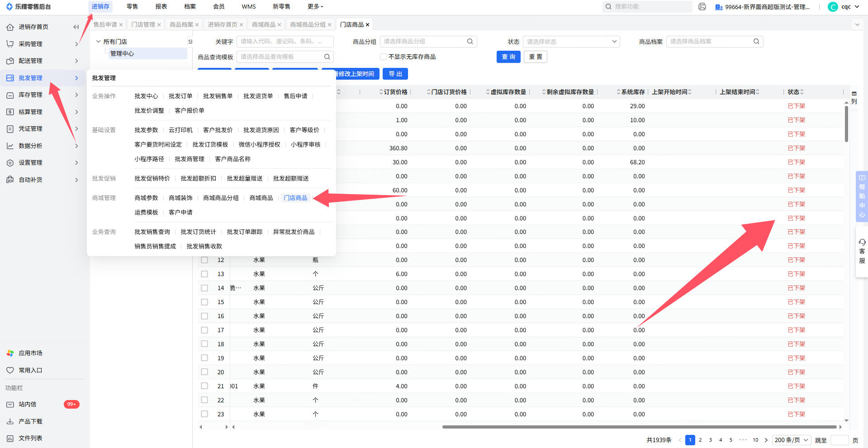Click the 关键字 keyword input field

click(285, 42)
